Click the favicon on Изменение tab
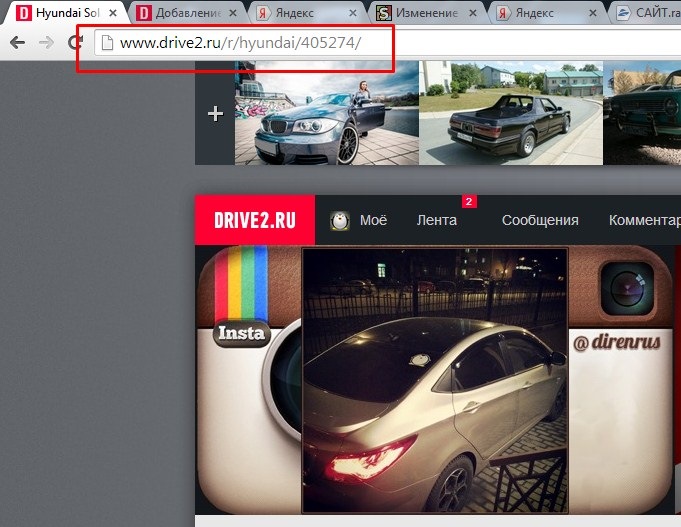 click(383, 13)
